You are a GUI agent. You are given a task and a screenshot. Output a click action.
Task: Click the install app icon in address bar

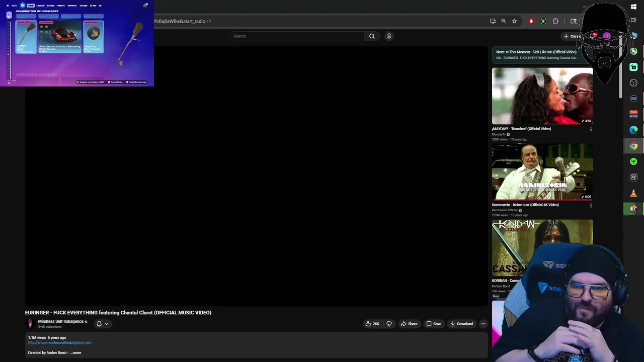click(x=493, y=21)
